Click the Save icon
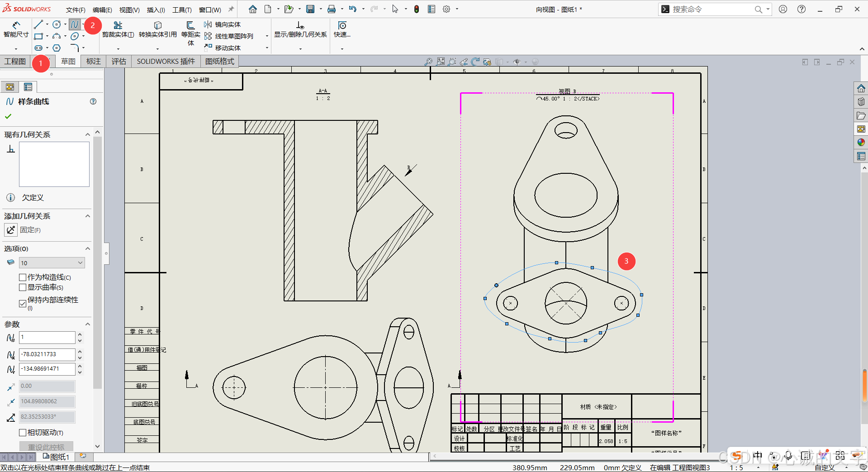The height and width of the screenshot is (472, 868). 310,9
